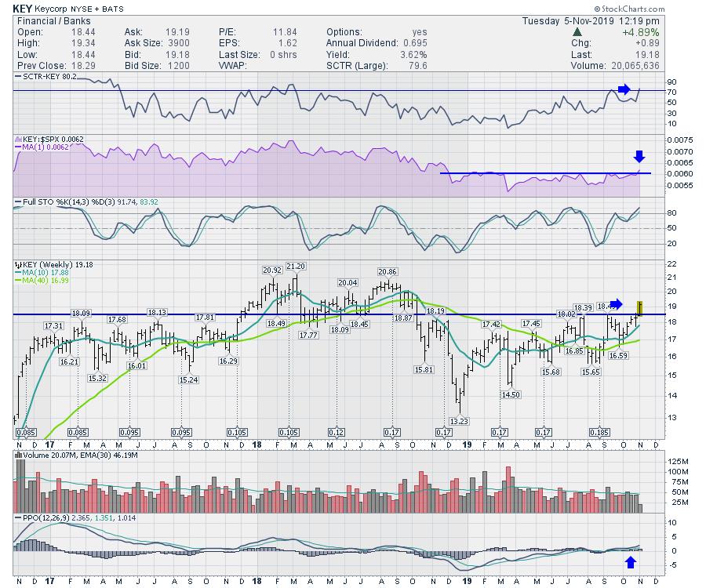Click the 18.39 high price label
This screenshot has height=588, width=706.
pyautogui.click(x=583, y=308)
